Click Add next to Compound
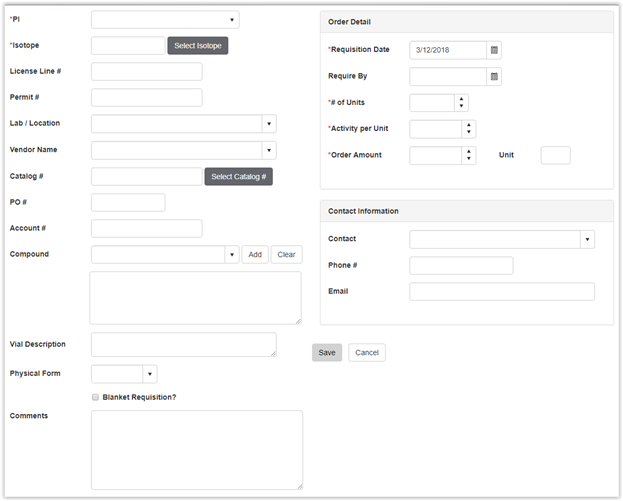 [255, 255]
